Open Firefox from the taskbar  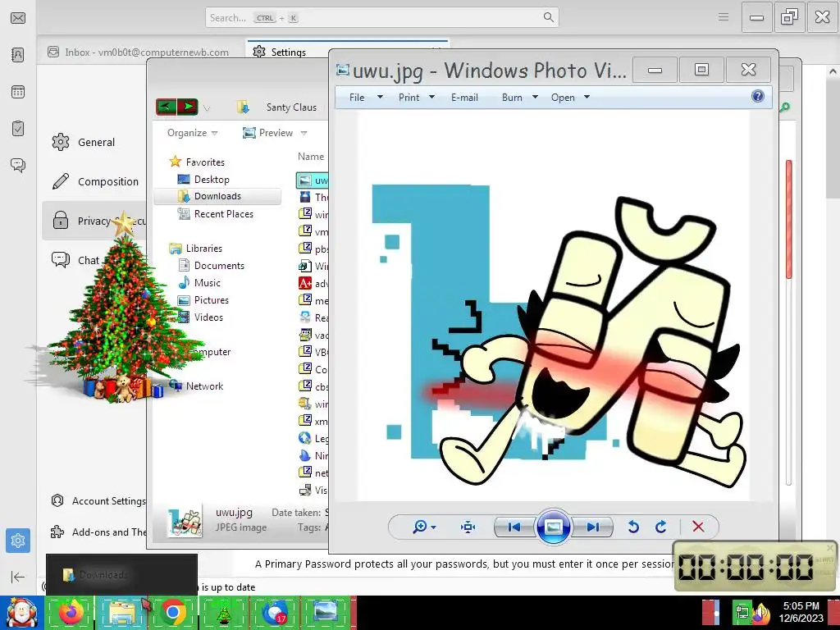pyautogui.click(x=71, y=613)
